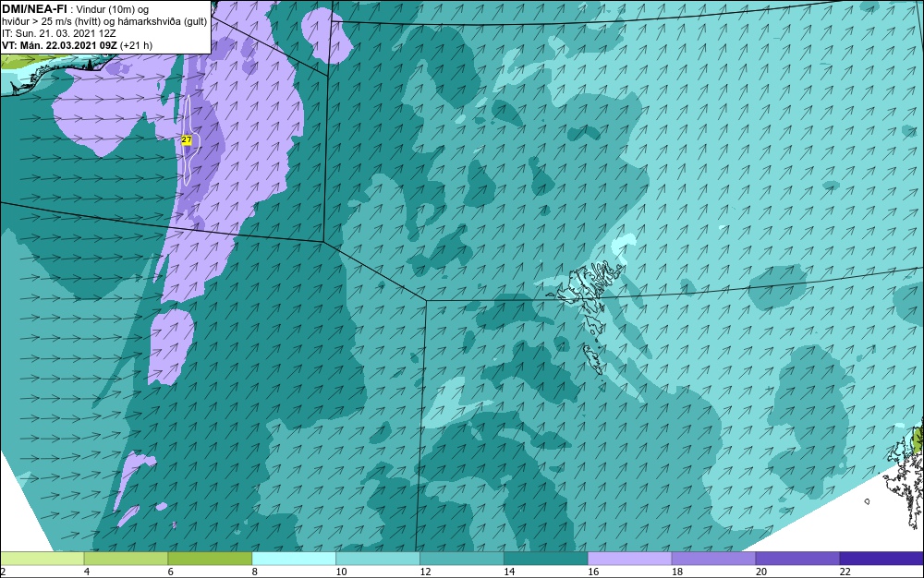Click the legend tick label 18
Viewport: 924px width, 578px height.
(677, 572)
